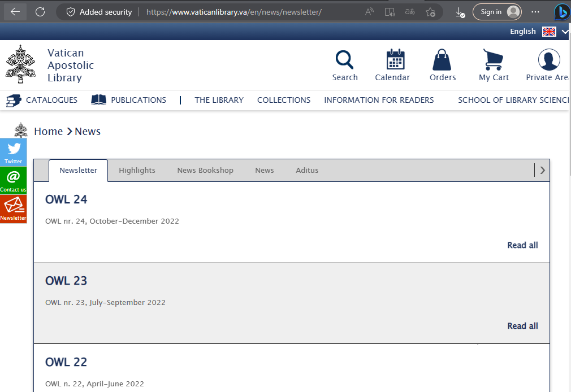The image size is (571, 392).
Task: Click the Vatican crest logo in header
Action: tap(21, 64)
